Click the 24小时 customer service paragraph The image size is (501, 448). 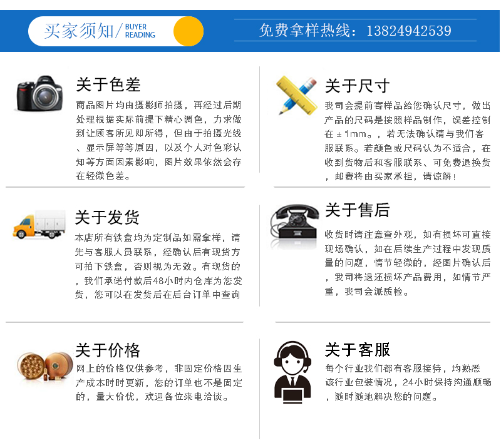tap(408, 382)
